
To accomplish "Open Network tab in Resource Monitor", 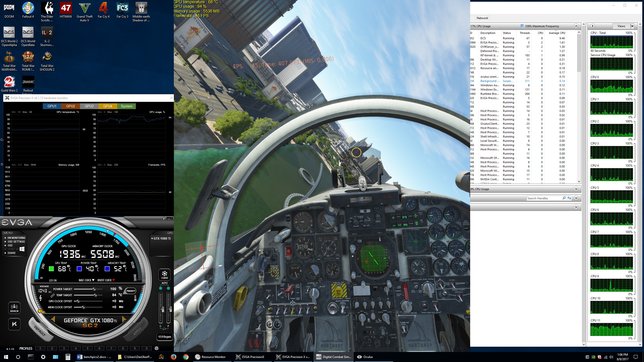I will [x=482, y=18].
